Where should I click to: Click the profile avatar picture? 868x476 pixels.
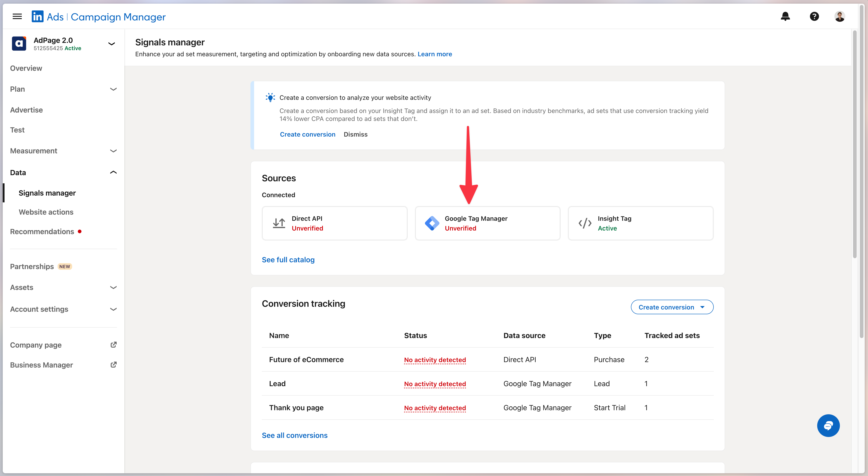839,17
